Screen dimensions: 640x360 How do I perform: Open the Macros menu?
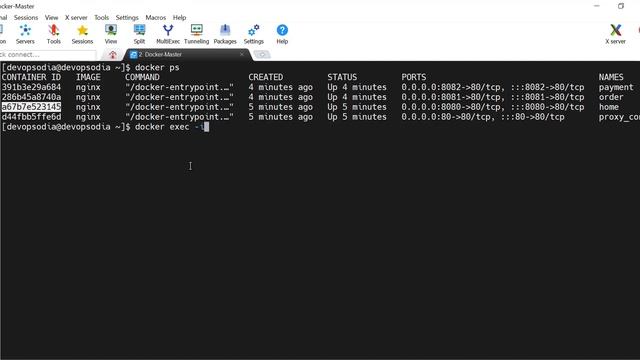click(156, 18)
